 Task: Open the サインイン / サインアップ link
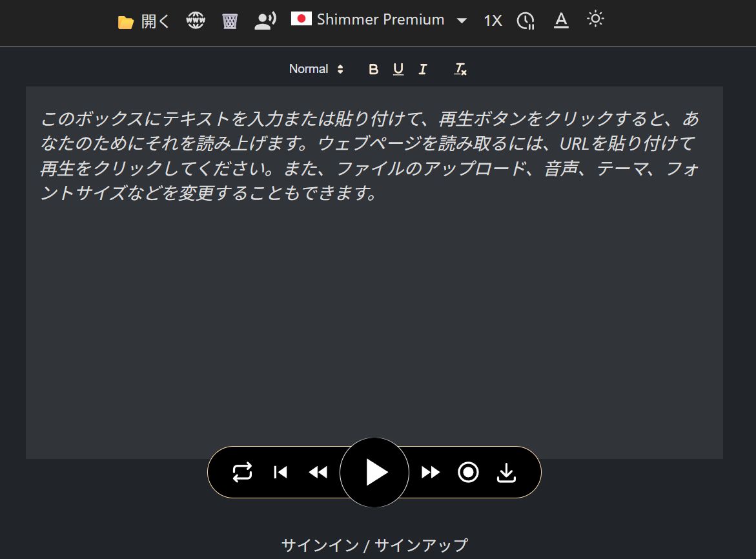pyautogui.click(x=374, y=545)
